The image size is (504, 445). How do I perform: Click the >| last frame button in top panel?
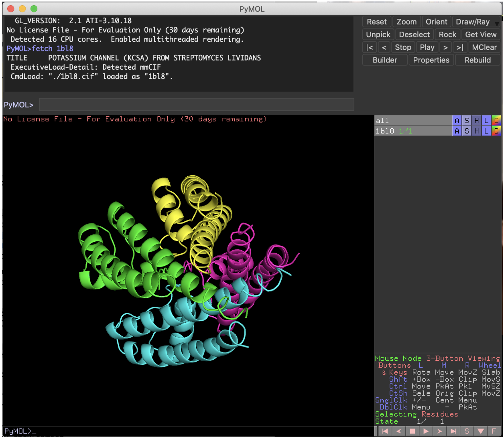[460, 47]
